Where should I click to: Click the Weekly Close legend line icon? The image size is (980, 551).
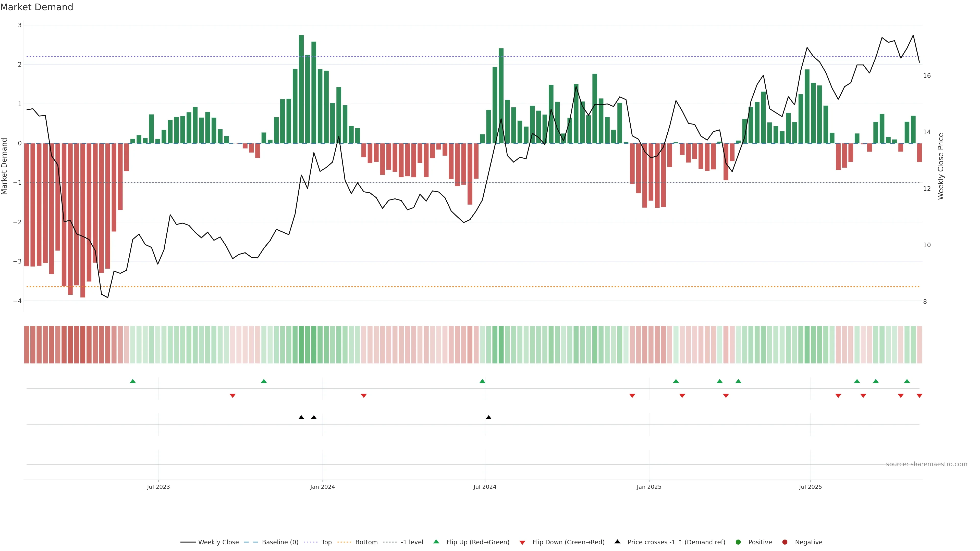pos(188,542)
